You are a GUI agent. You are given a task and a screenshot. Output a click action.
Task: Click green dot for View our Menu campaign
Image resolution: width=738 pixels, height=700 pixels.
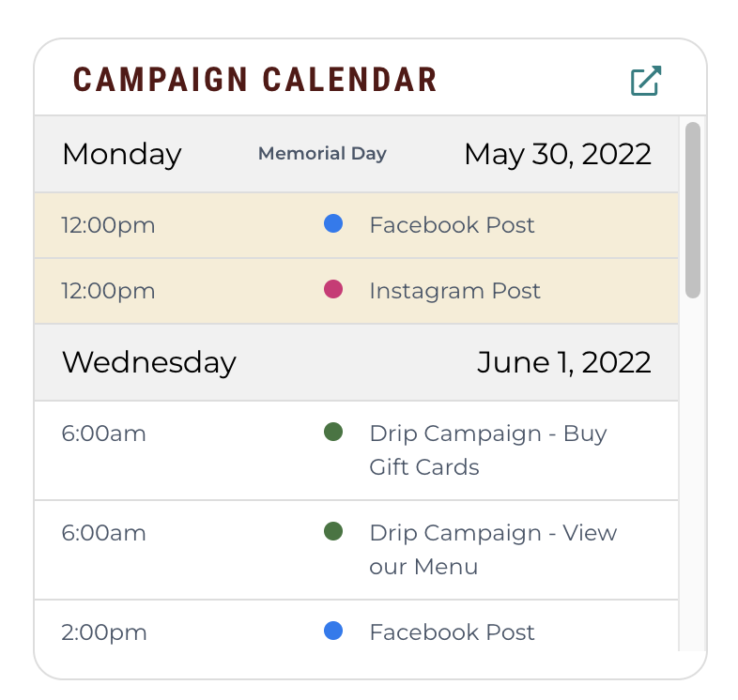[x=333, y=531]
